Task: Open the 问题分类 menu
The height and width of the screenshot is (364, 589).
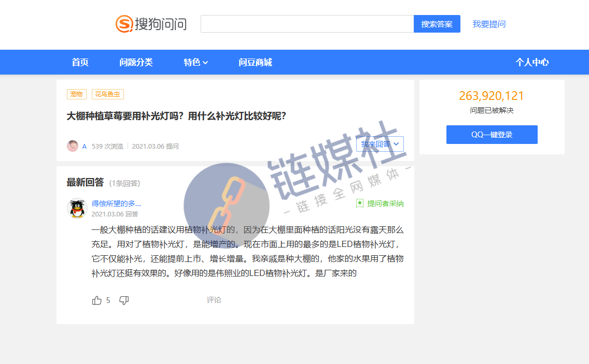Action: point(136,62)
